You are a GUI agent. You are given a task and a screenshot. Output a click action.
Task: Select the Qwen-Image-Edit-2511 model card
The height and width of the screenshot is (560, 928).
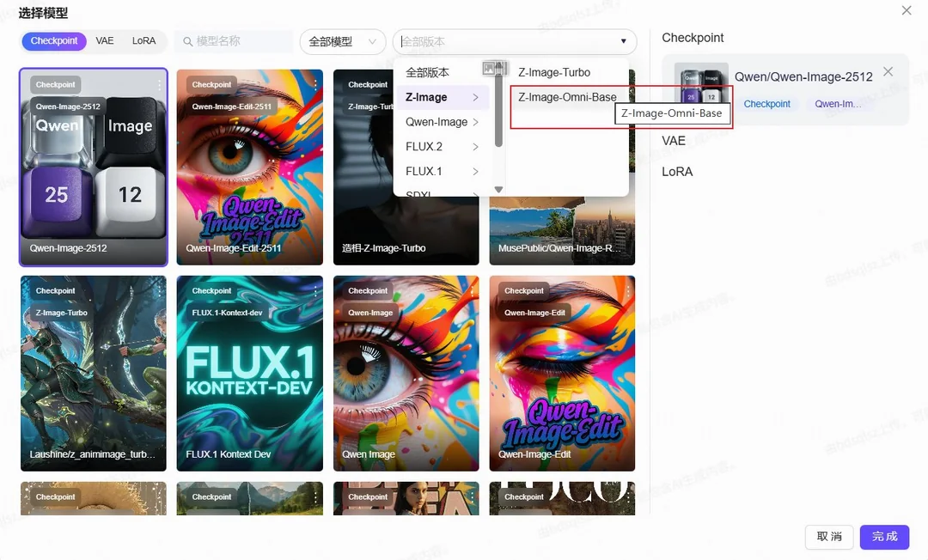pyautogui.click(x=250, y=167)
